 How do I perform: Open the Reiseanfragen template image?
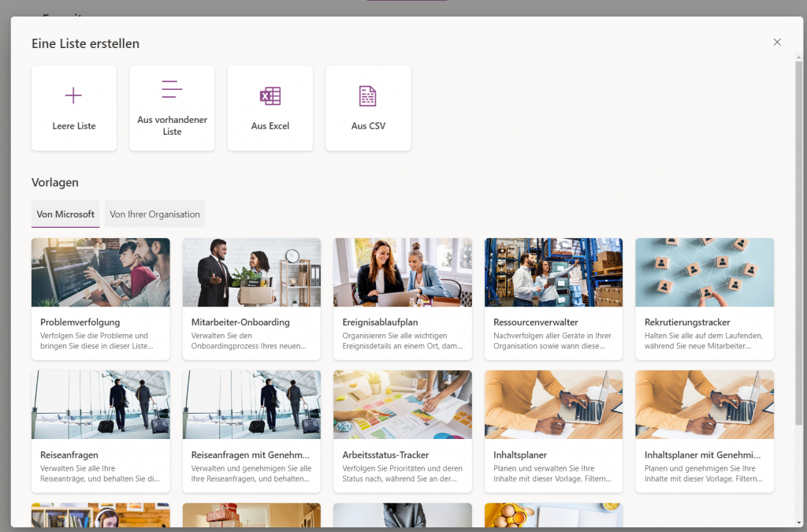(x=100, y=404)
